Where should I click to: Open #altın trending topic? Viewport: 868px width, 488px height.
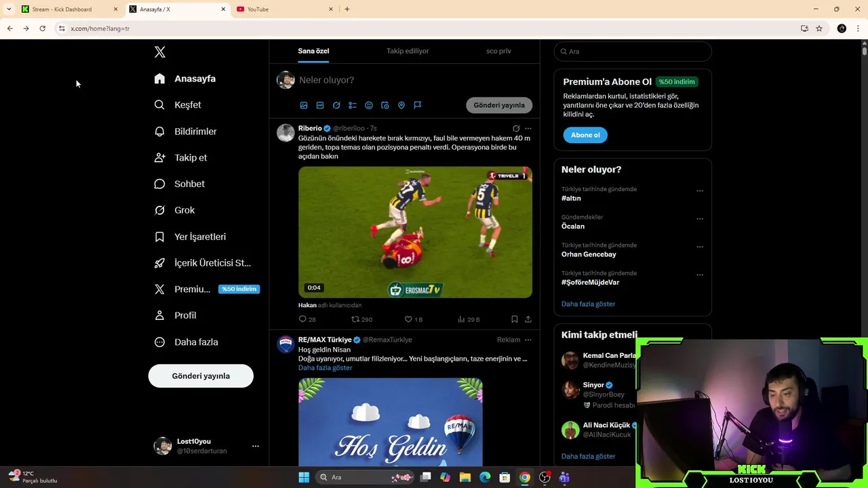click(571, 199)
